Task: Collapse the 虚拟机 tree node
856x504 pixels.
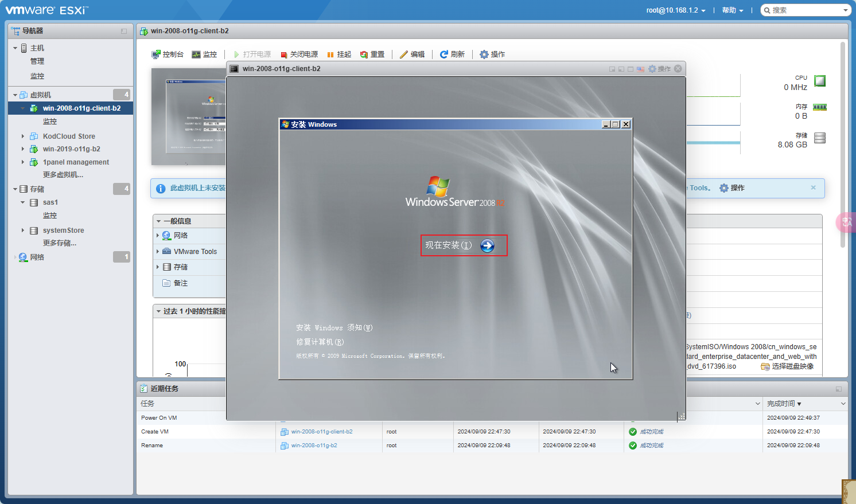Action: (x=15, y=95)
